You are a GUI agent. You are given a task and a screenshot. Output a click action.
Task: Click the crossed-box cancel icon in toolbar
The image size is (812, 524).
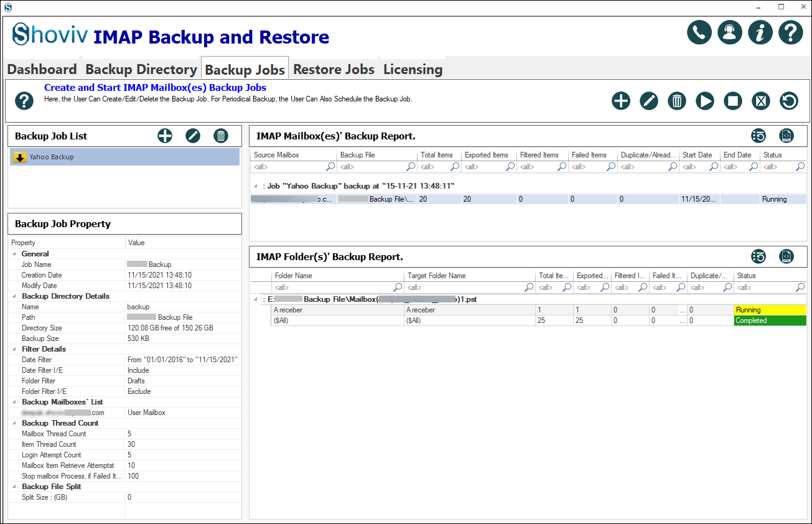point(761,101)
